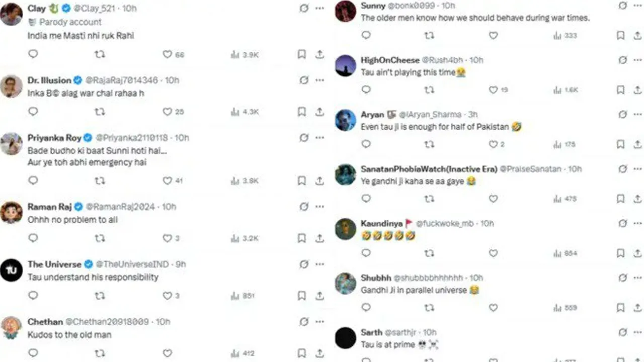
Task: Open Grok icon on Sunny's tweet
Action: point(623,6)
